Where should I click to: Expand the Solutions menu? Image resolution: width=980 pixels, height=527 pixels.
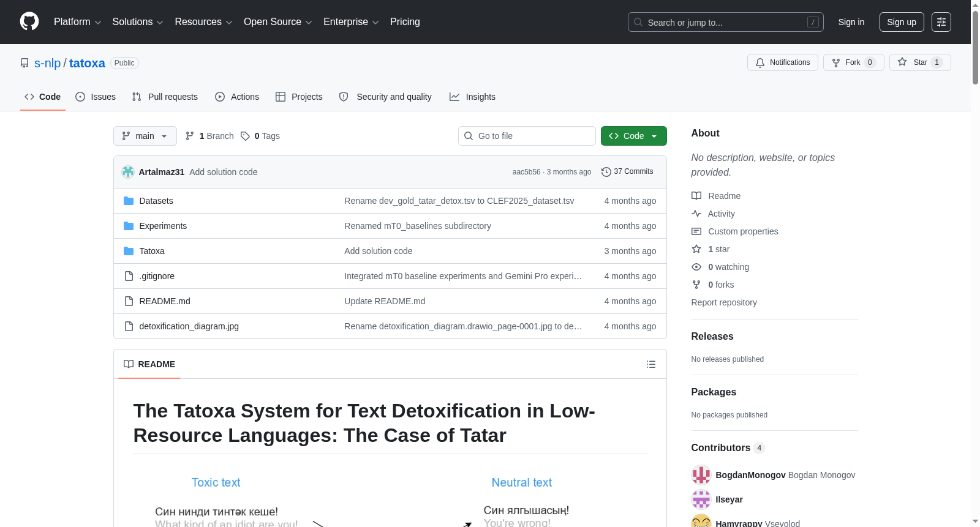click(138, 22)
